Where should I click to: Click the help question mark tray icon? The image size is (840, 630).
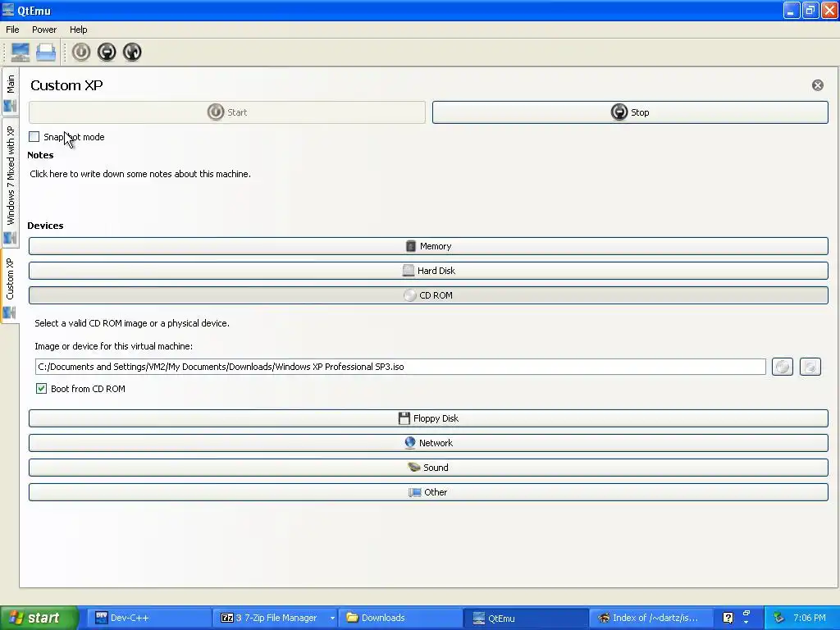click(728, 618)
